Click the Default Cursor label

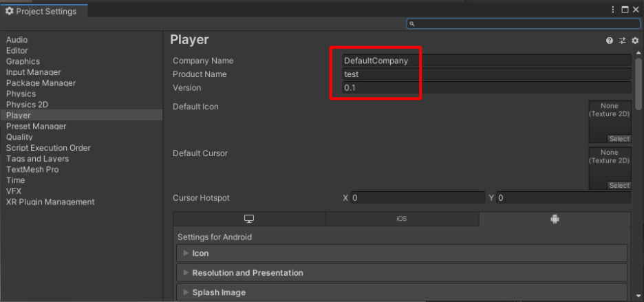[200, 153]
